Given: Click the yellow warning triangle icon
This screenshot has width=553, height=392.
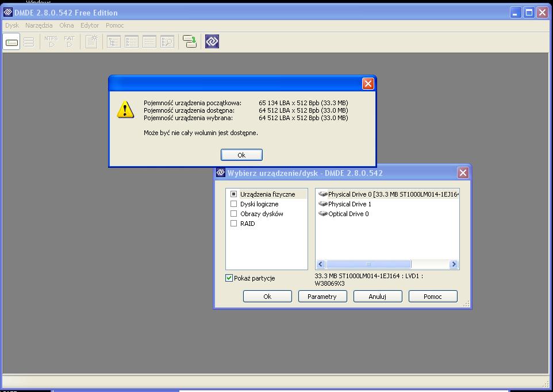Looking at the screenshot, I should (x=125, y=110).
